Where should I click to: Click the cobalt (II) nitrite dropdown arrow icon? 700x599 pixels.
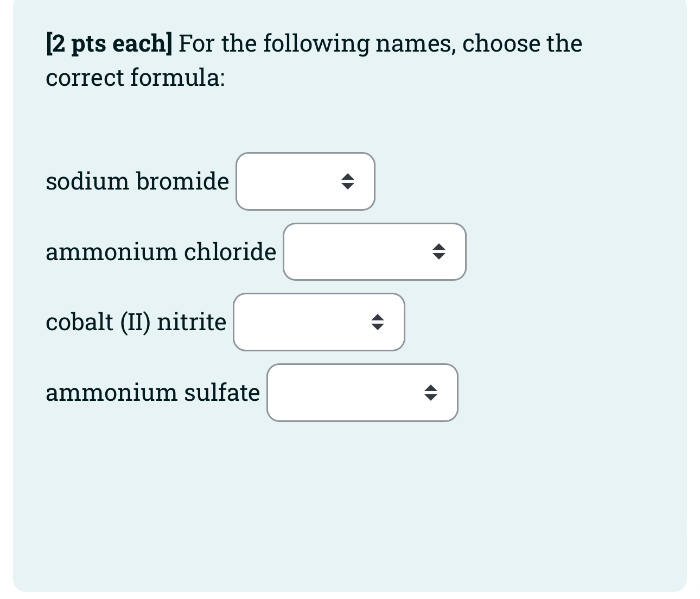pyautogui.click(x=378, y=321)
